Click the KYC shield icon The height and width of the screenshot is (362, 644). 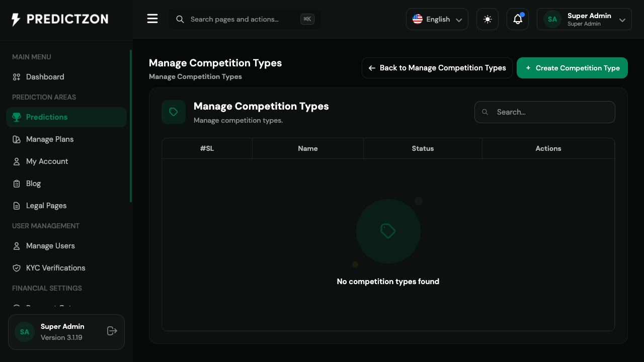click(x=17, y=268)
